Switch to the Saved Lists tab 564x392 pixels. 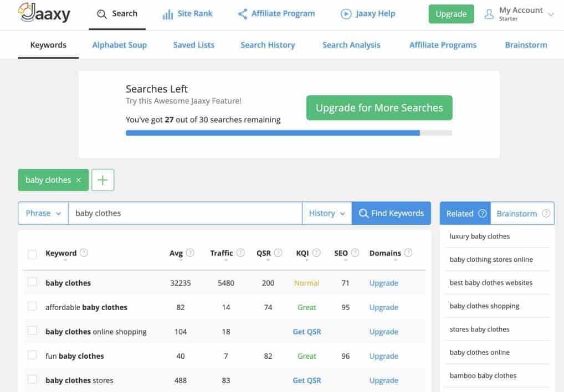coord(193,45)
